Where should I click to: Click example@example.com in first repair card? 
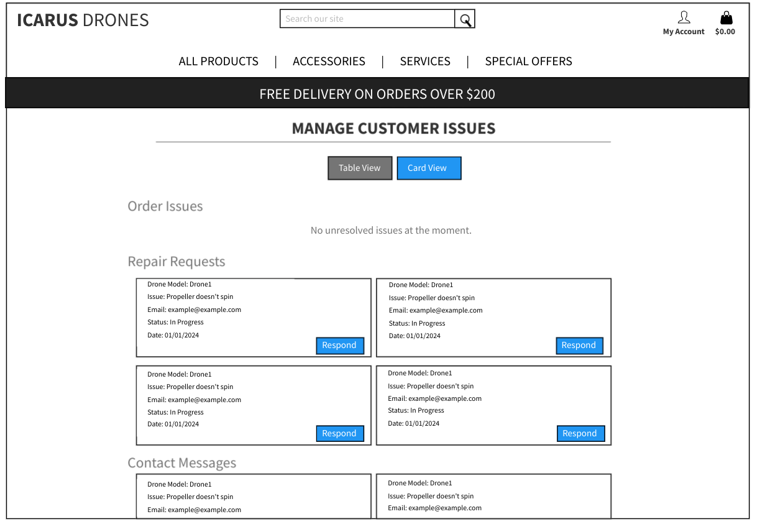click(x=204, y=309)
